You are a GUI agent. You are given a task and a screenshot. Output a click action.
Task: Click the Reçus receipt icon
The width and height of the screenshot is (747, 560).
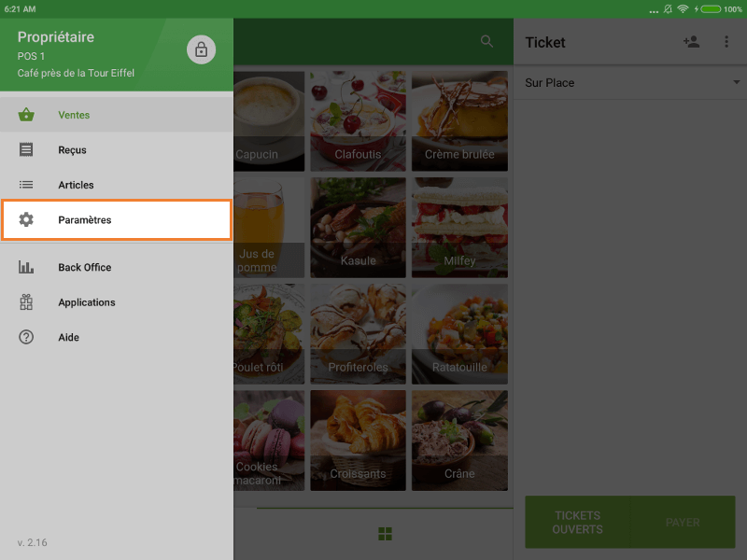26,149
